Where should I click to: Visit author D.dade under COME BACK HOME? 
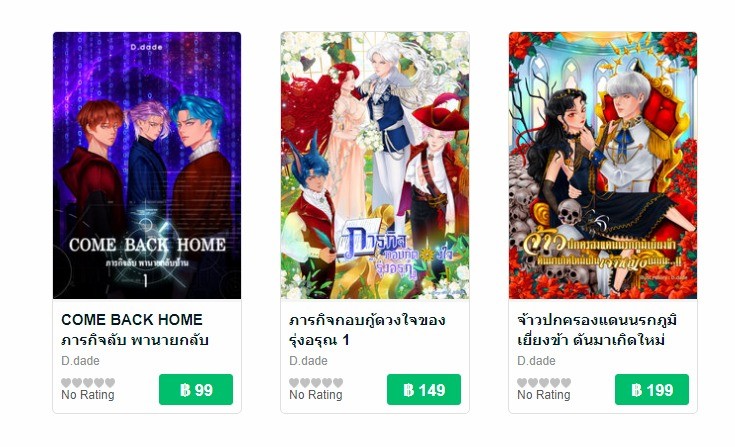[80, 361]
